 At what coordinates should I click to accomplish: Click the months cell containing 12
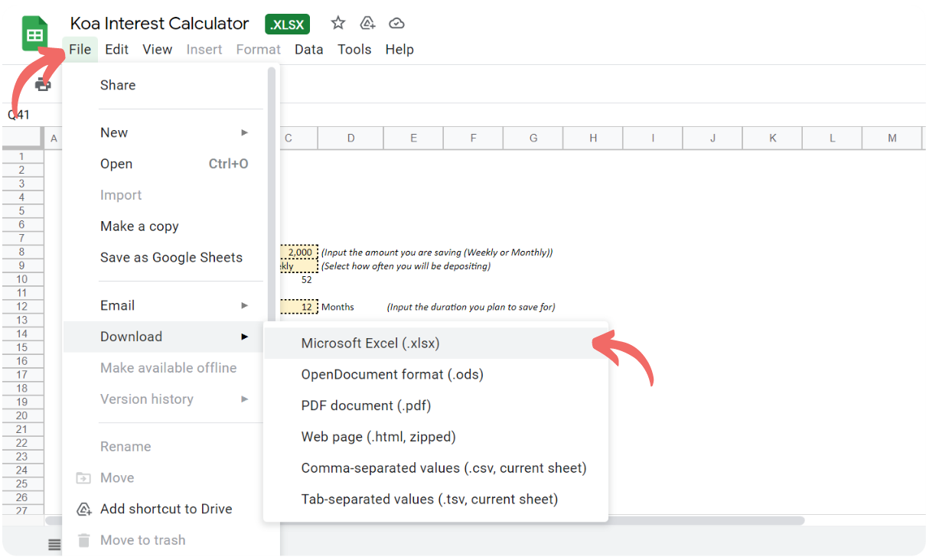point(299,307)
